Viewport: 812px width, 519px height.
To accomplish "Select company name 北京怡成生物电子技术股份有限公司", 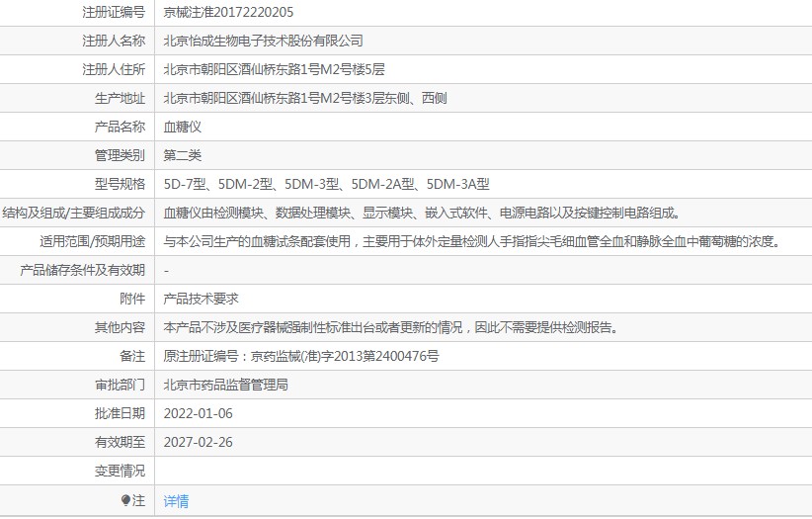I will pyautogui.click(x=263, y=41).
